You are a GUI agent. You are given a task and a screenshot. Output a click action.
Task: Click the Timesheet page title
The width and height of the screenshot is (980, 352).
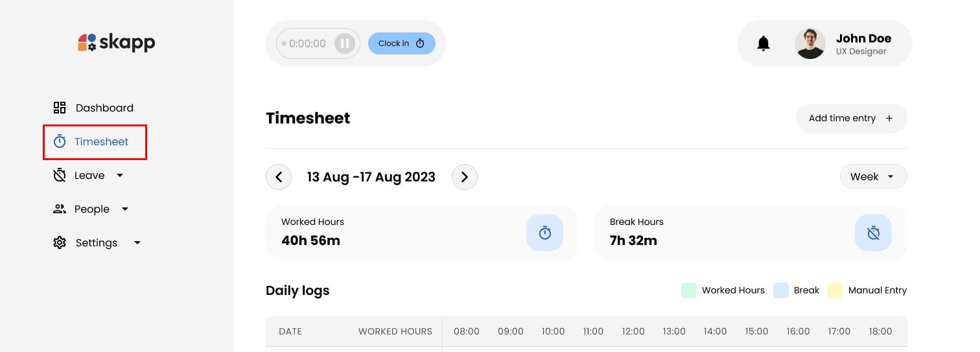[x=308, y=118]
